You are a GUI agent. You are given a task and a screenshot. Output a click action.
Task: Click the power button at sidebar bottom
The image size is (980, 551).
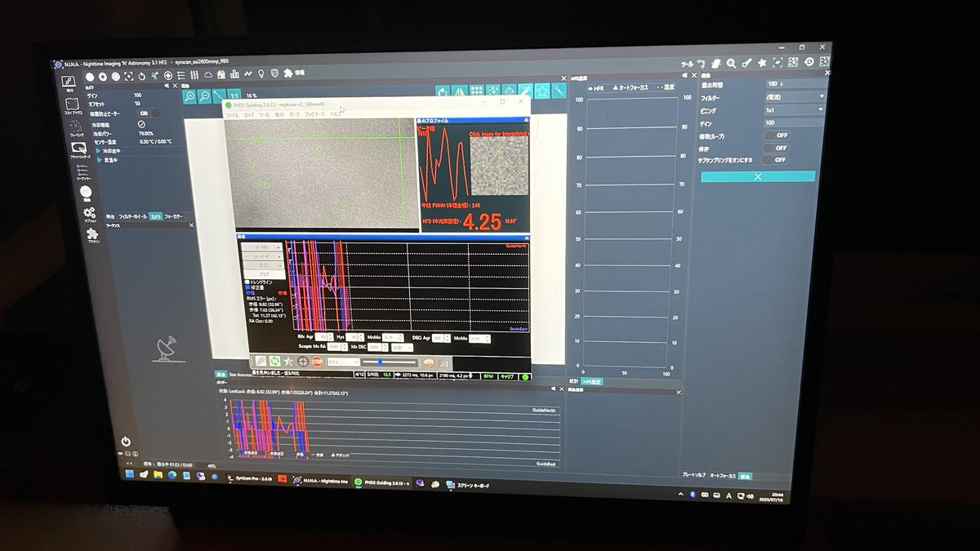pyautogui.click(x=126, y=442)
